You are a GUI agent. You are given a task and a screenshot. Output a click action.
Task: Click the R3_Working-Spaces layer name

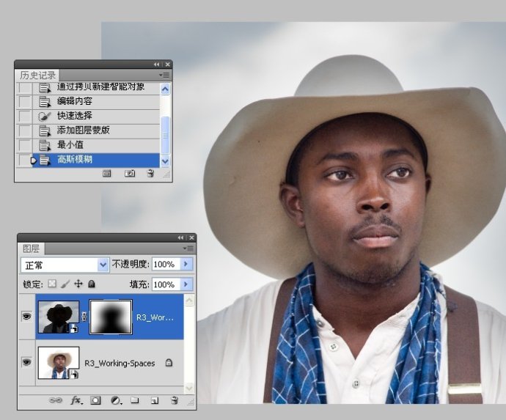click(x=120, y=364)
